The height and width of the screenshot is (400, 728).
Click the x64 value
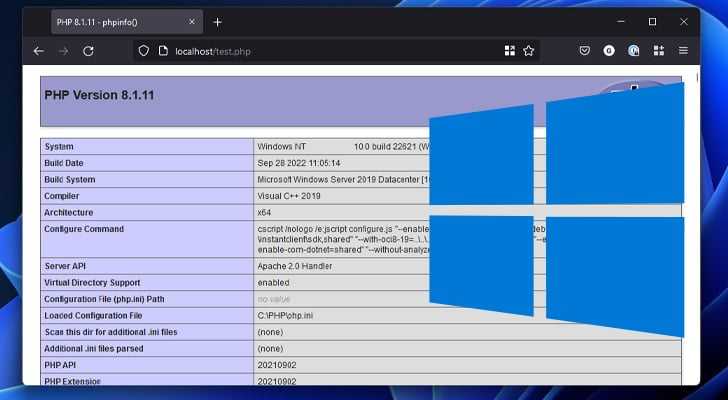coord(264,213)
